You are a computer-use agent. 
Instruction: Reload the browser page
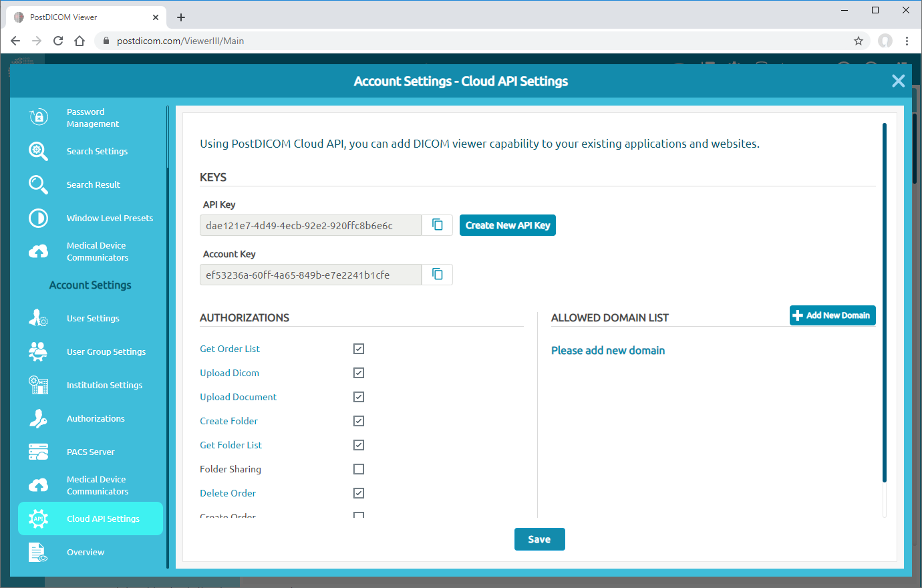coord(58,41)
